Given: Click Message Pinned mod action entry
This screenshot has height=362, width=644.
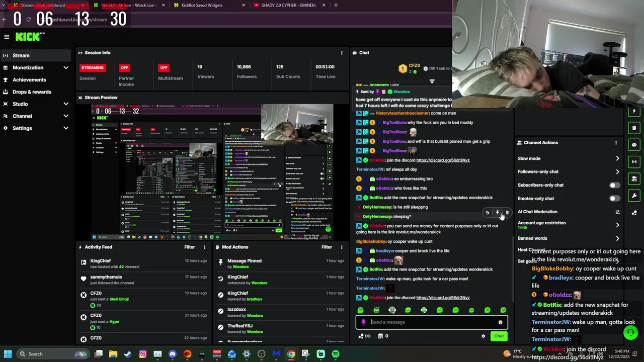Looking at the screenshot, I should point(281,263).
